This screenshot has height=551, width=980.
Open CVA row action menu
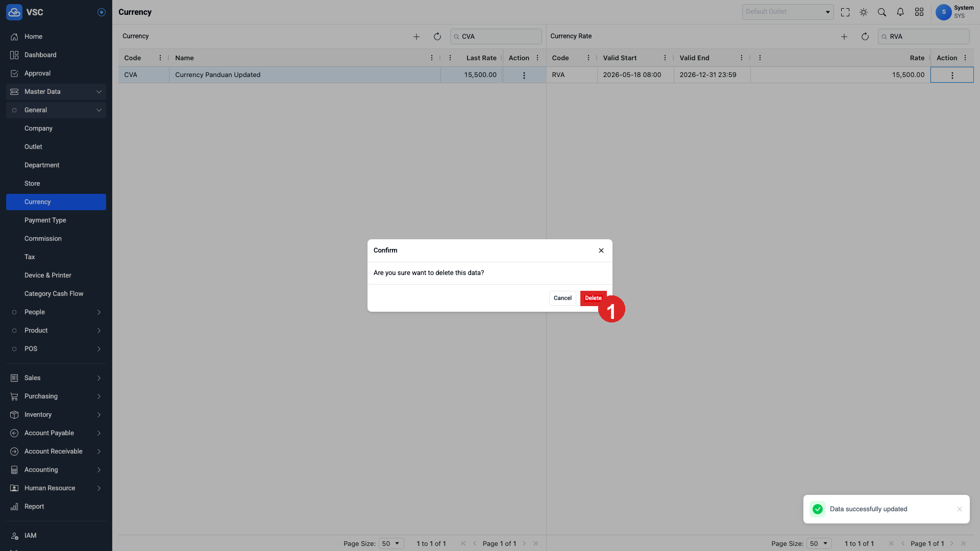[524, 76]
